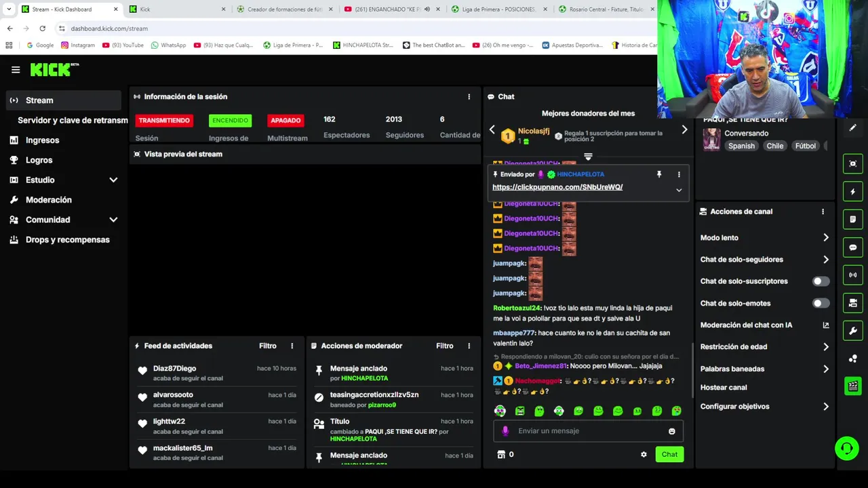Click the Kick logo
Viewport: 868px width, 488px height.
[54, 69]
